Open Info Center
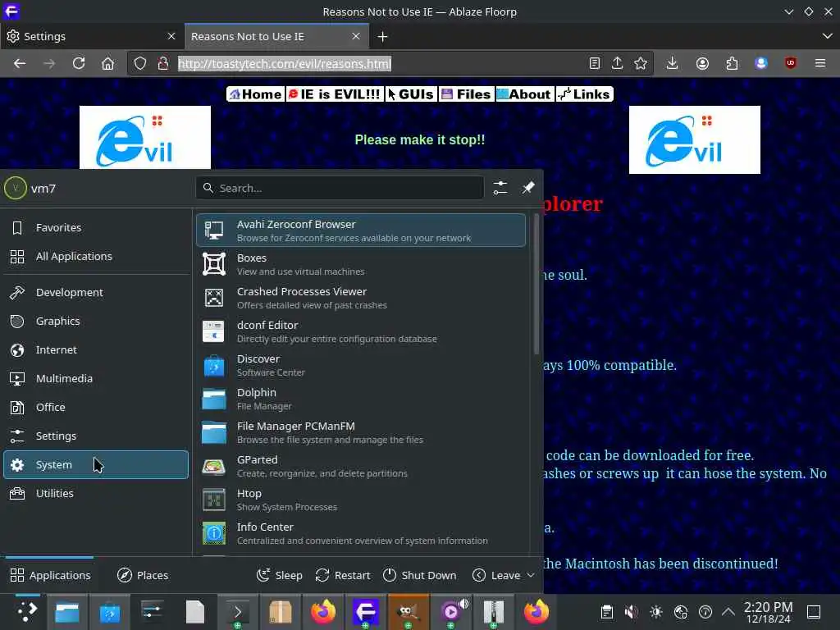The width and height of the screenshot is (840, 630). [x=361, y=533]
